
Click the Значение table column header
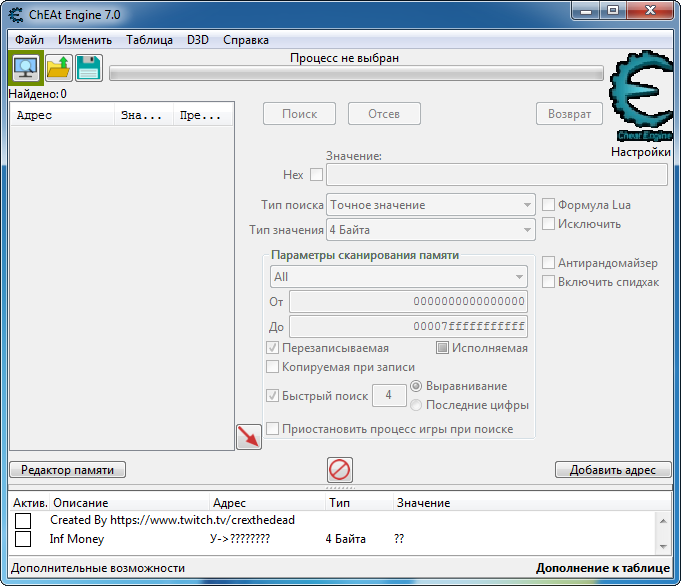tap(532, 503)
